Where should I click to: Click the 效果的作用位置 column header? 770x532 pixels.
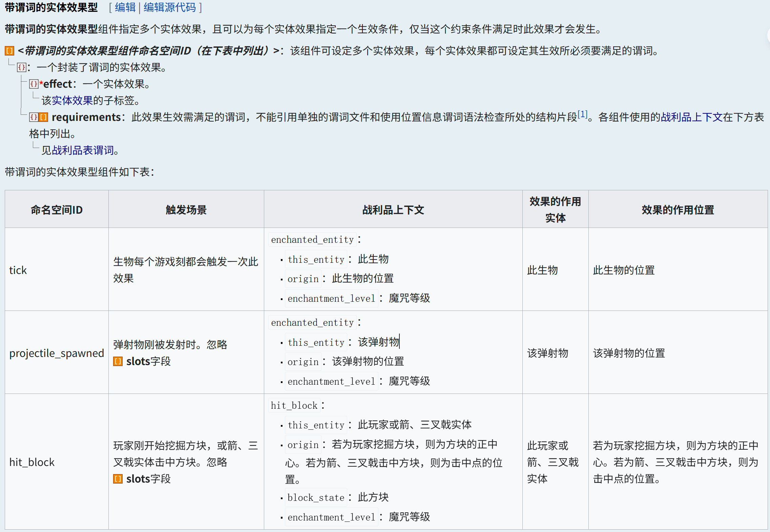[x=678, y=210]
